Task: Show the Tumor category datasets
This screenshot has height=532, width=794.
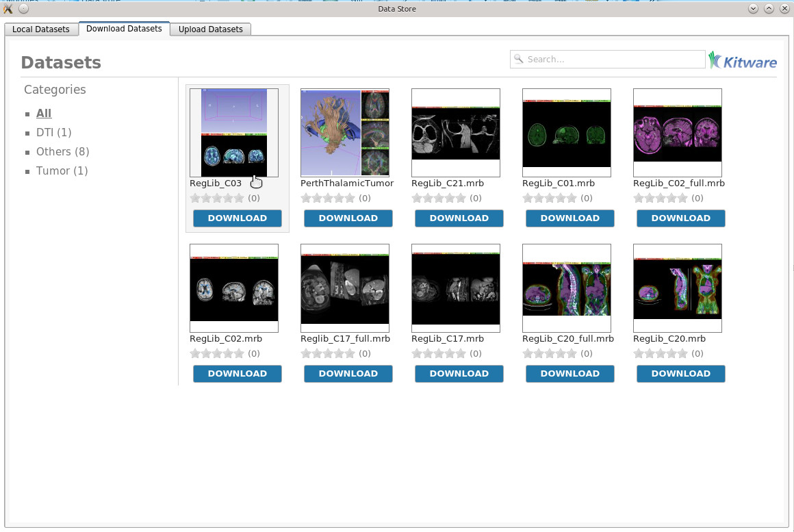Action: tap(62, 170)
